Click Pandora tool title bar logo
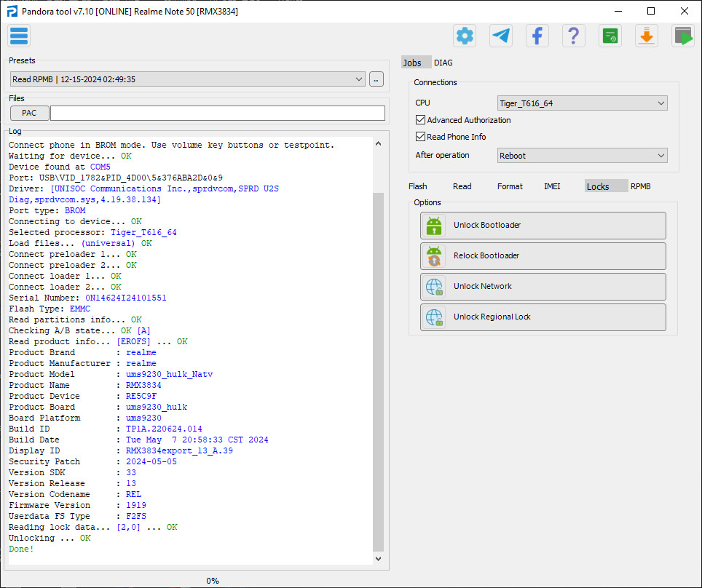 (x=12, y=11)
